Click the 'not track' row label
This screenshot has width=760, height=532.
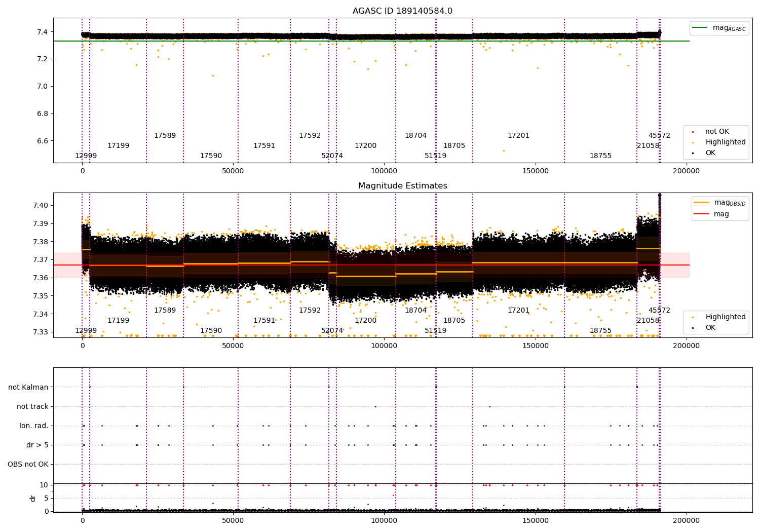32,406
